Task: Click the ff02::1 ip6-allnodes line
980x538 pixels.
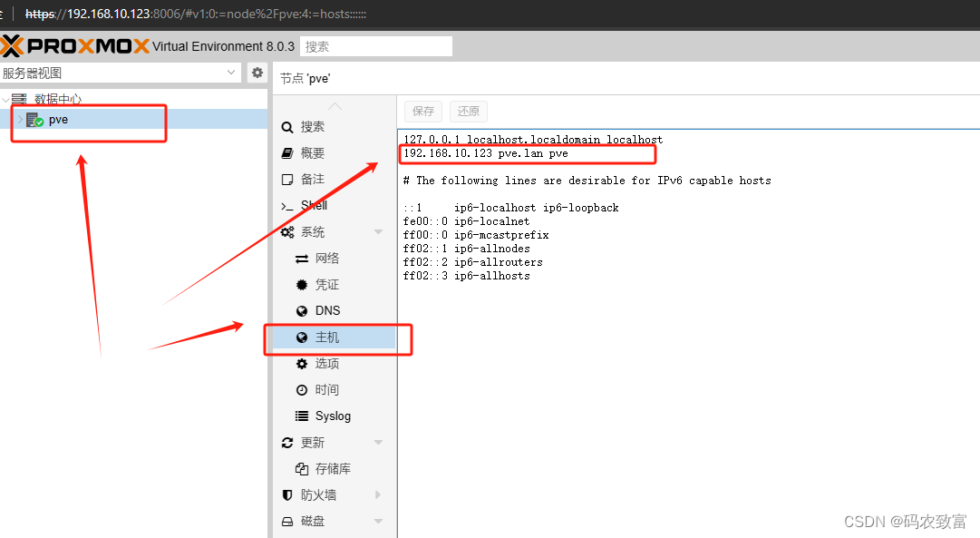Action: [466, 249]
